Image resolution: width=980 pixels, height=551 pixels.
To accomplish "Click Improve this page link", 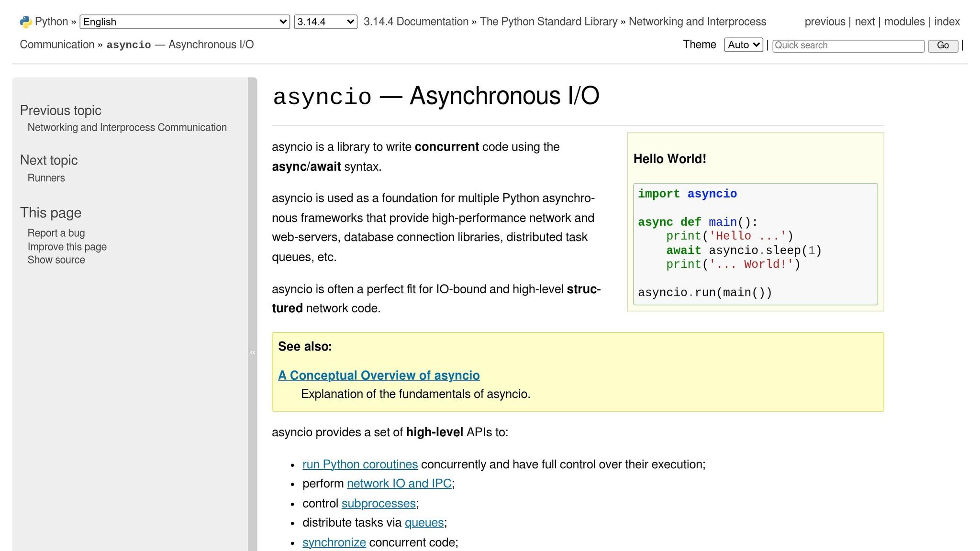I will [67, 247].
